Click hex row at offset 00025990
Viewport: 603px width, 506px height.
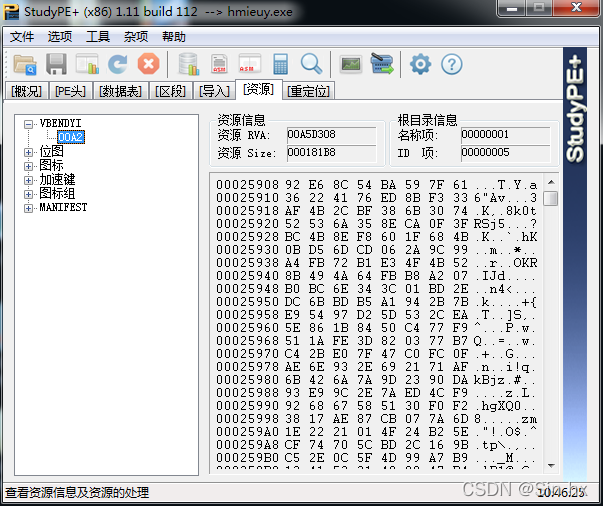(x=376, y=406)
